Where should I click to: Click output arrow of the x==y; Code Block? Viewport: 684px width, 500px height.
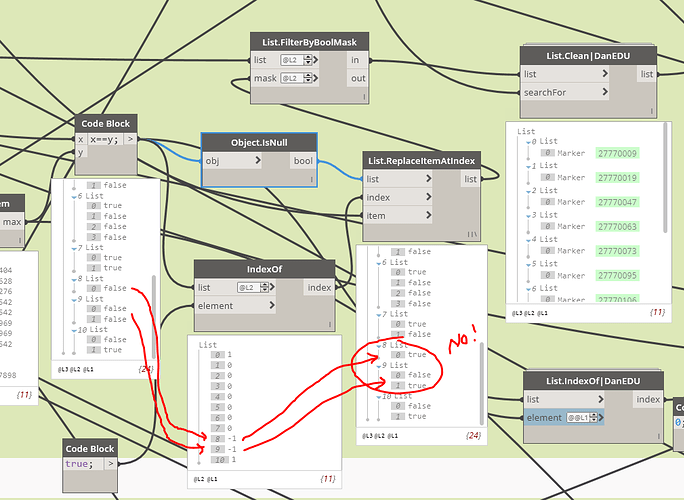pos(130,139)
